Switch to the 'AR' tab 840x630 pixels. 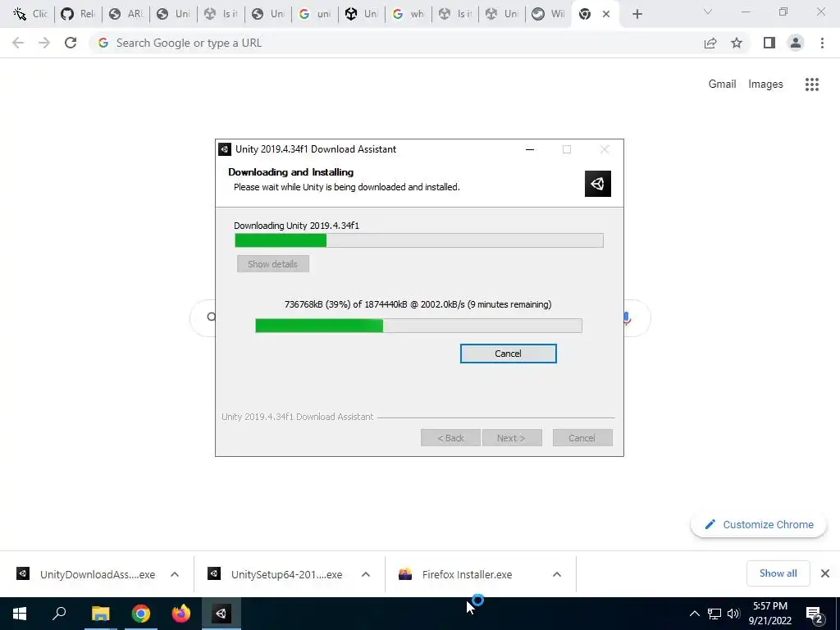click(126, 14)
